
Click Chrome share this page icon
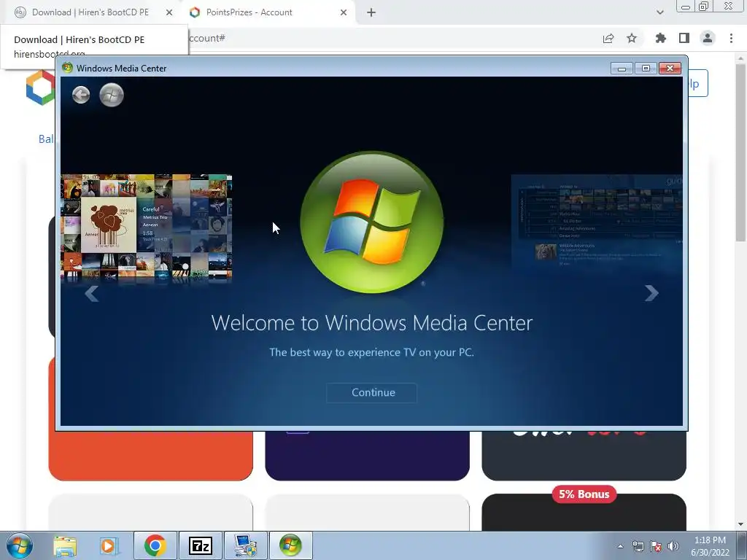(608, 38)
